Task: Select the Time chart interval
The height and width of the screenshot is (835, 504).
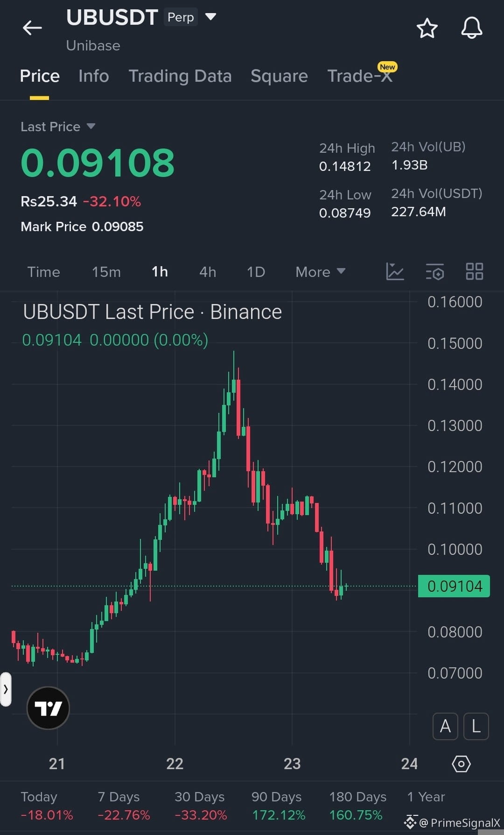Action: point(43,272)
